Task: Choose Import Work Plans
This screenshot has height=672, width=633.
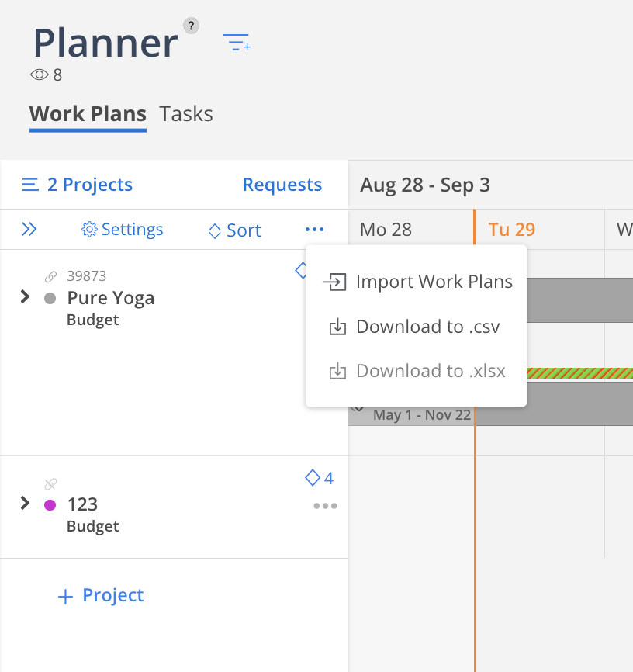Action: (417, 282)
